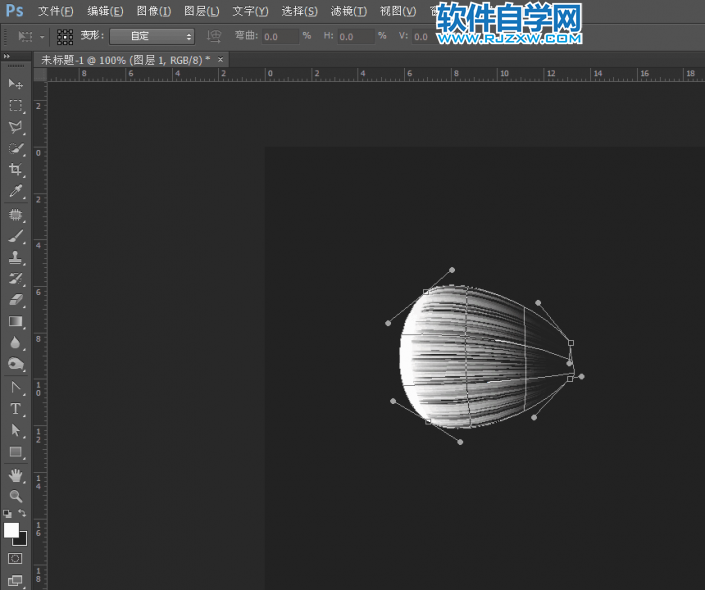The height and width of the screenshot is (590, 705).
Task: Select the Move tool
Action: [16, 84]
